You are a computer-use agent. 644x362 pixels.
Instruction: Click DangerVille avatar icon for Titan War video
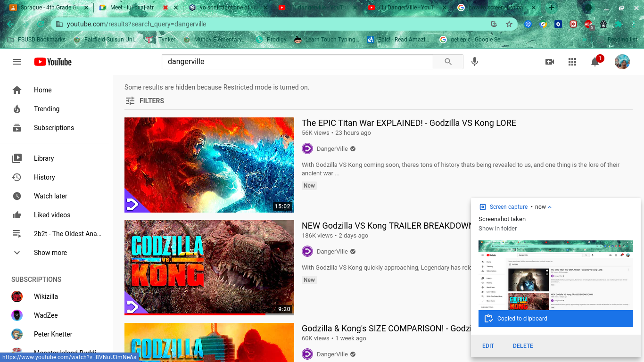tap(307, 149)
